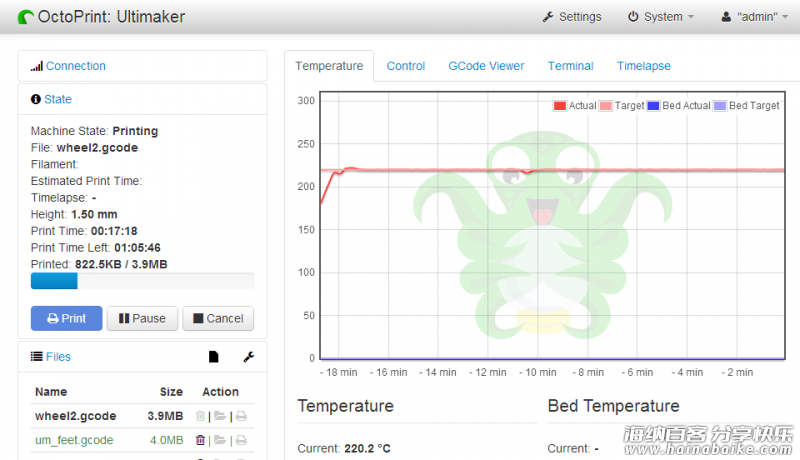Select the Temperature tab
This screenshot has height=460, width=800.
329,66
